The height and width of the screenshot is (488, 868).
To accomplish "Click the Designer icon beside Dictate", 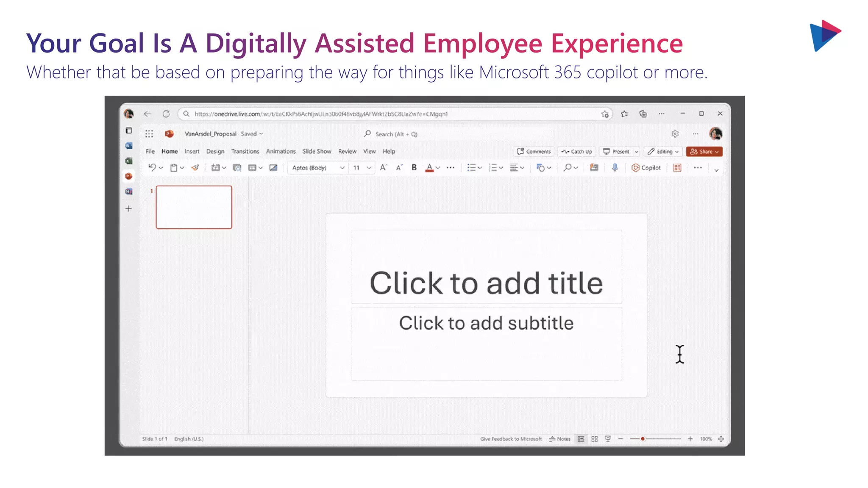I will [x=594, y=168].
